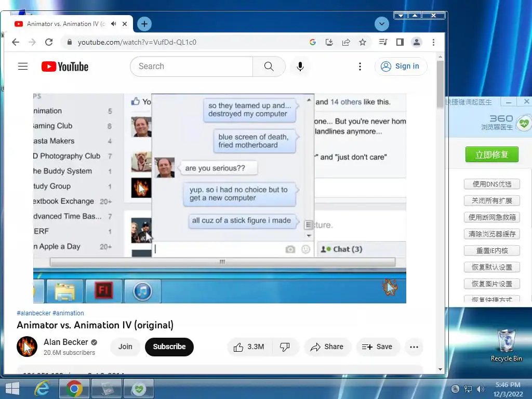Open the #alanbecker hashtag link
Image resolution: width=532 pixels, height=399 pixels.
34,313
